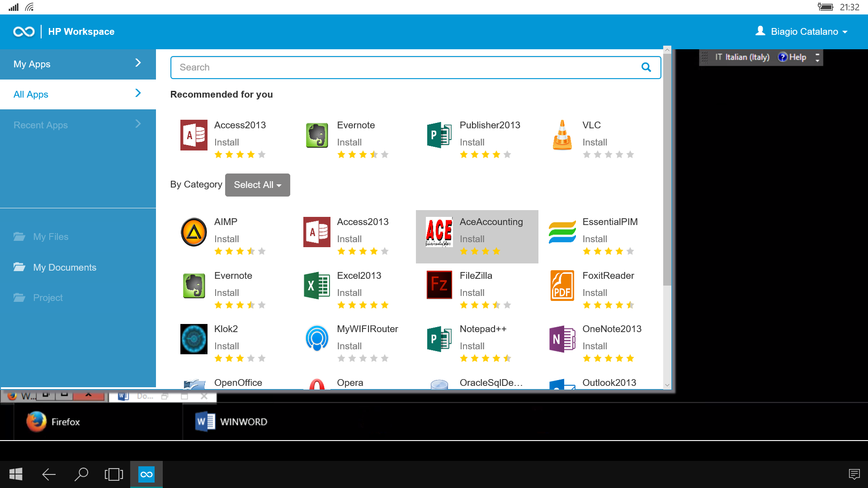This screenshot has height=488, width=868.
Task: Expand the Biagio Catalano user menu
Action: 802,32
